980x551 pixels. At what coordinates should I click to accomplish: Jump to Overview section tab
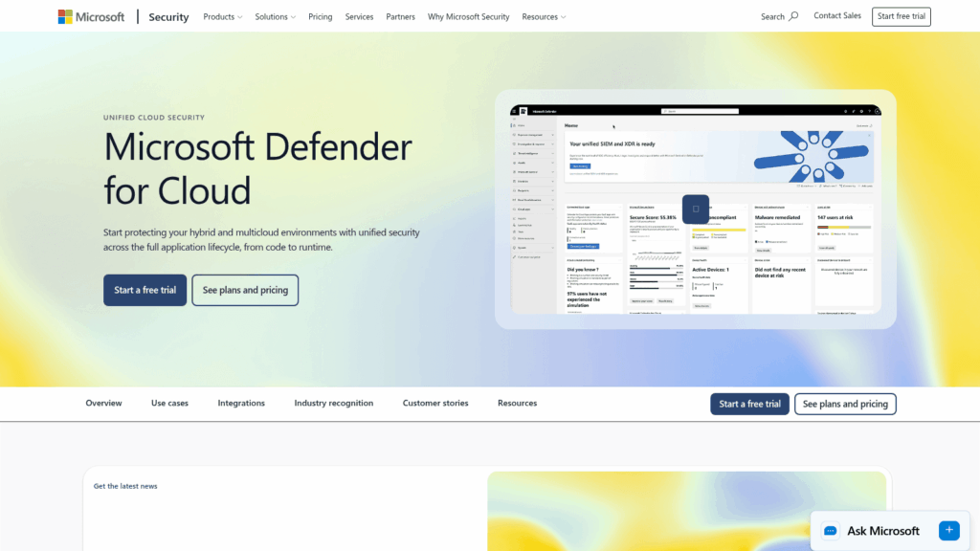(x=103, y=403)
